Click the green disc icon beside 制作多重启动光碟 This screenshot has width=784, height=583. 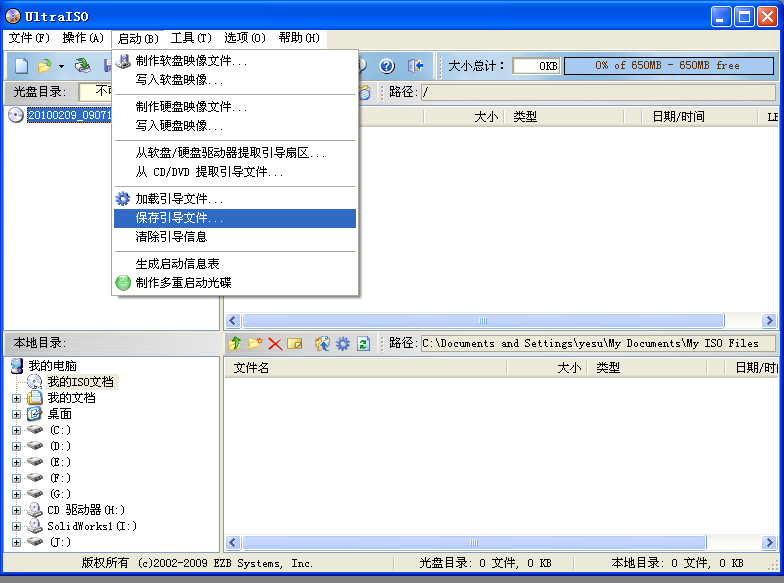[123, 283]
